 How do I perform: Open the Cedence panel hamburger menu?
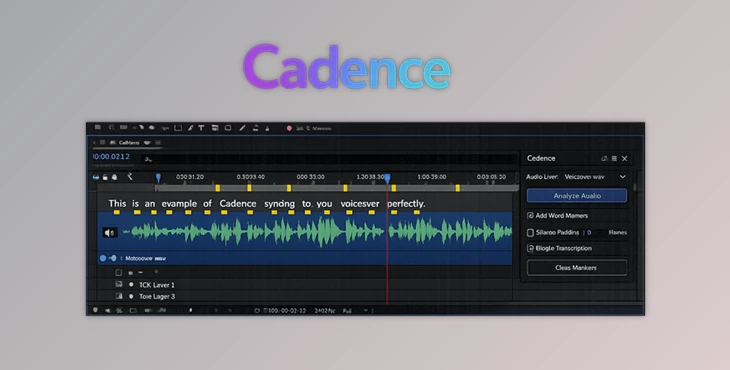[x=614, y=158]
